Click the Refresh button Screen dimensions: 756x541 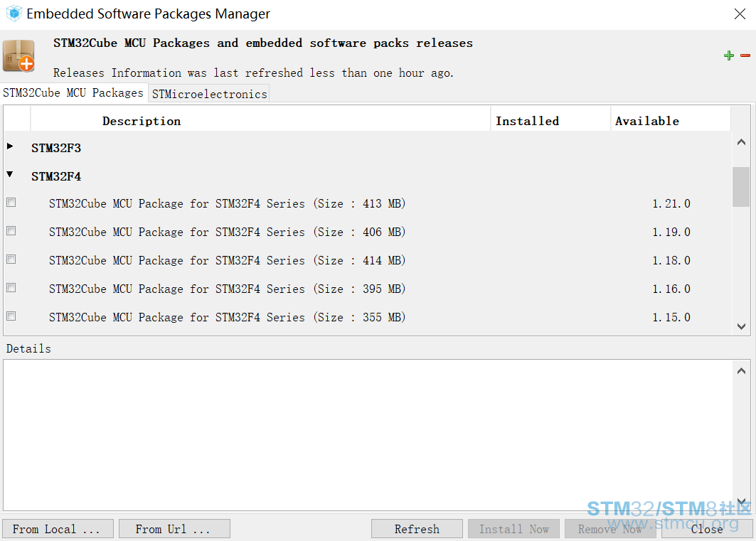point(417,528)
